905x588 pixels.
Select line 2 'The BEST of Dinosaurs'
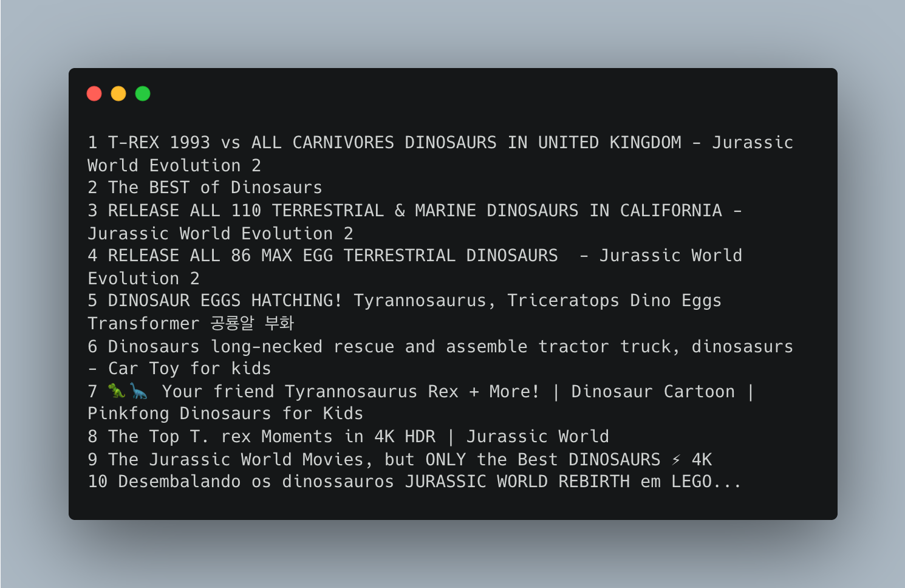point(215,188)
